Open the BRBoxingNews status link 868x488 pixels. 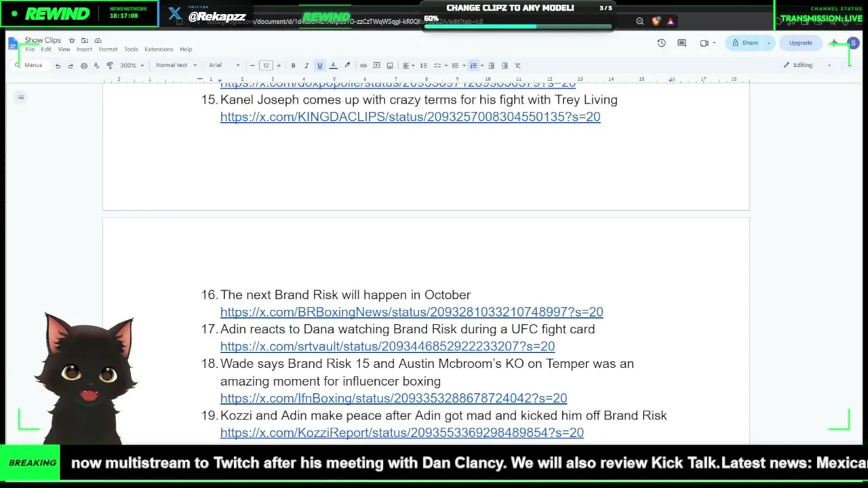click(412, 312)
